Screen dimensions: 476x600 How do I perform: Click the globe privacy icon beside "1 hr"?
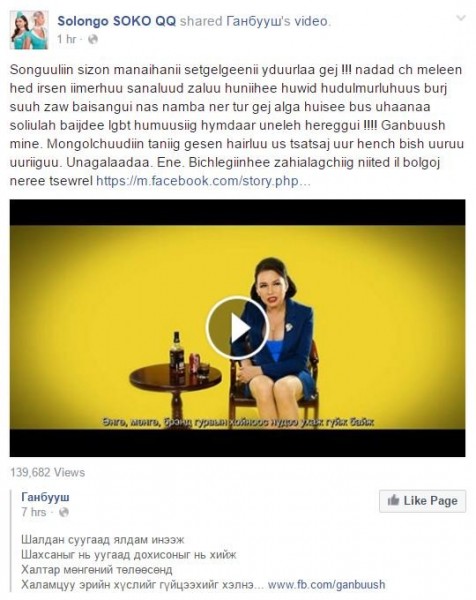point(93,39)
